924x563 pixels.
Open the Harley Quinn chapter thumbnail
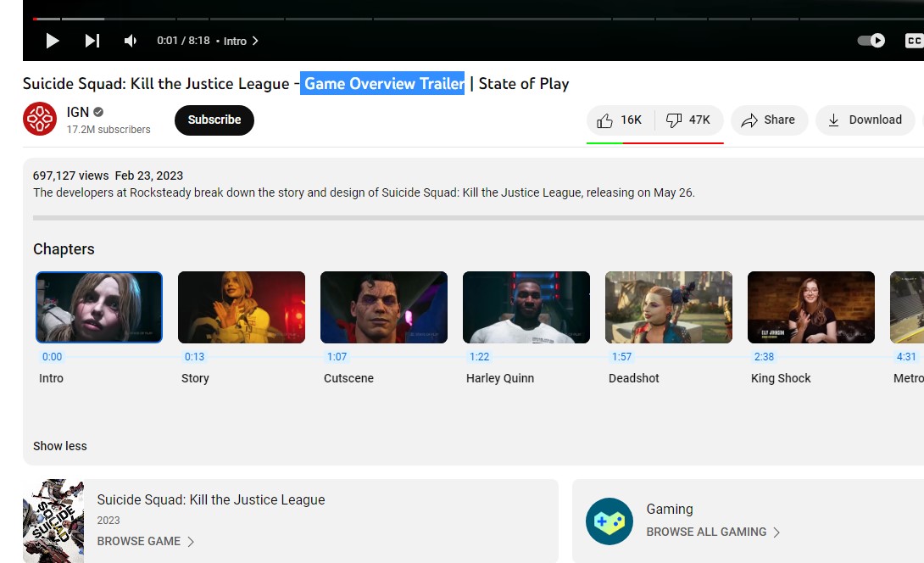pyautogui.click(x=526, y=307)
